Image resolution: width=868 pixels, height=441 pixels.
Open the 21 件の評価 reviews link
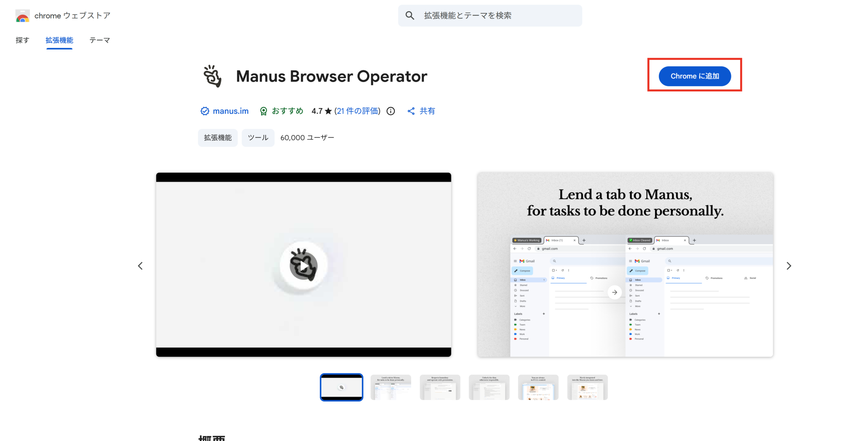click(357, 111)
